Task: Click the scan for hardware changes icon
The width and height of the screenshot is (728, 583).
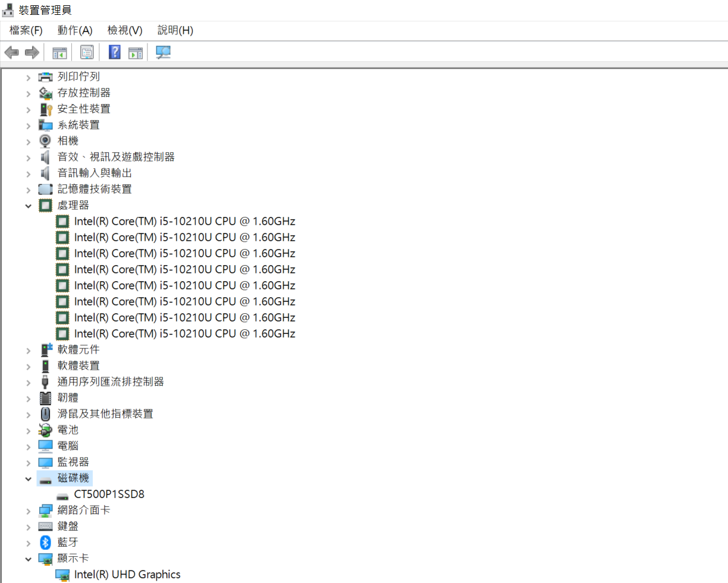Action: pyautogui.click(x=163, y=52)
